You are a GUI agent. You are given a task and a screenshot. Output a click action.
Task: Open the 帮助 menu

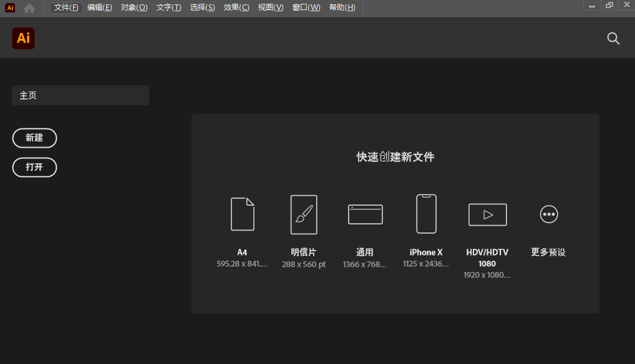tap(342, 8)
